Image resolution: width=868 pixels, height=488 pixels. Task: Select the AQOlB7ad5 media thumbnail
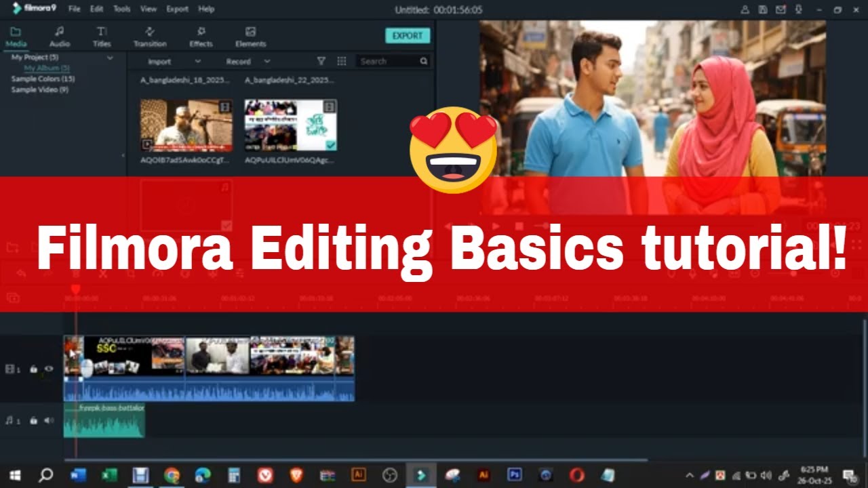tap(186, 125)
